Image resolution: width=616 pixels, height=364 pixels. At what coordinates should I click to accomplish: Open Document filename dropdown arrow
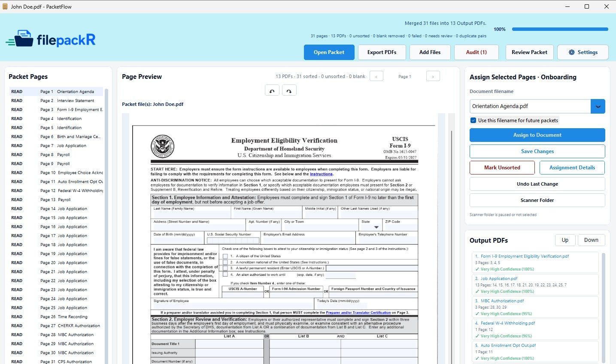pos(598,106)
